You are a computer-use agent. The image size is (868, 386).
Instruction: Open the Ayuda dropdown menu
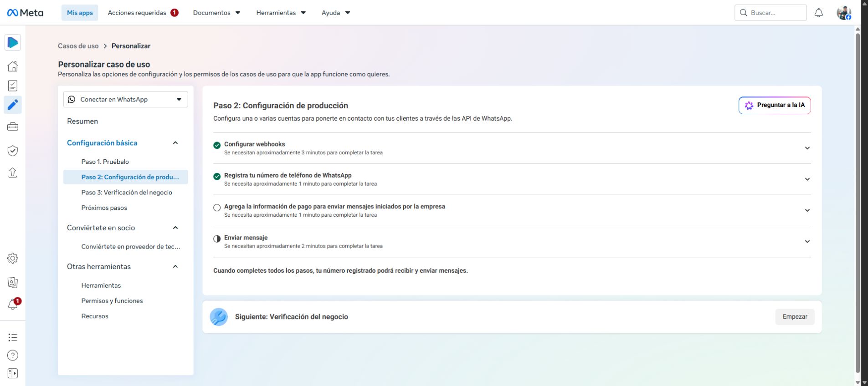point(336,13)
